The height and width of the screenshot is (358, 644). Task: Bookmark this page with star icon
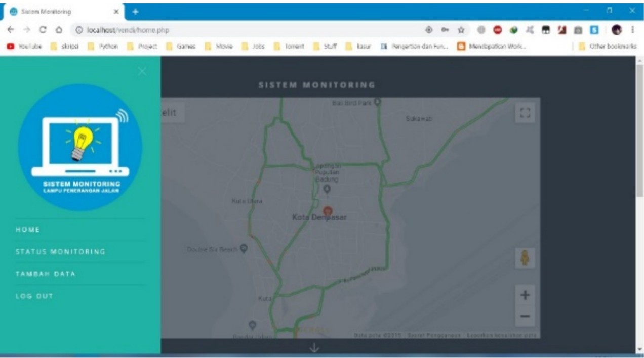461,30
